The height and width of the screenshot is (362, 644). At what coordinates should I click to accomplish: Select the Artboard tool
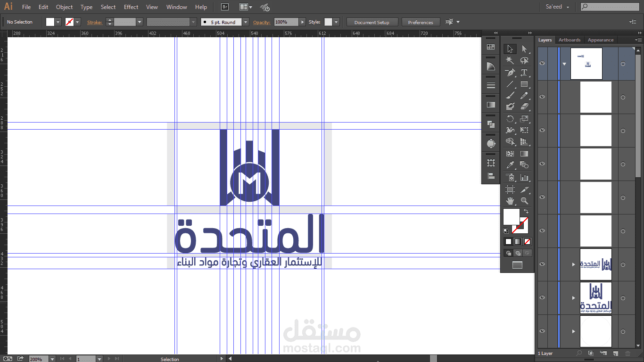(x=510, y=189)
